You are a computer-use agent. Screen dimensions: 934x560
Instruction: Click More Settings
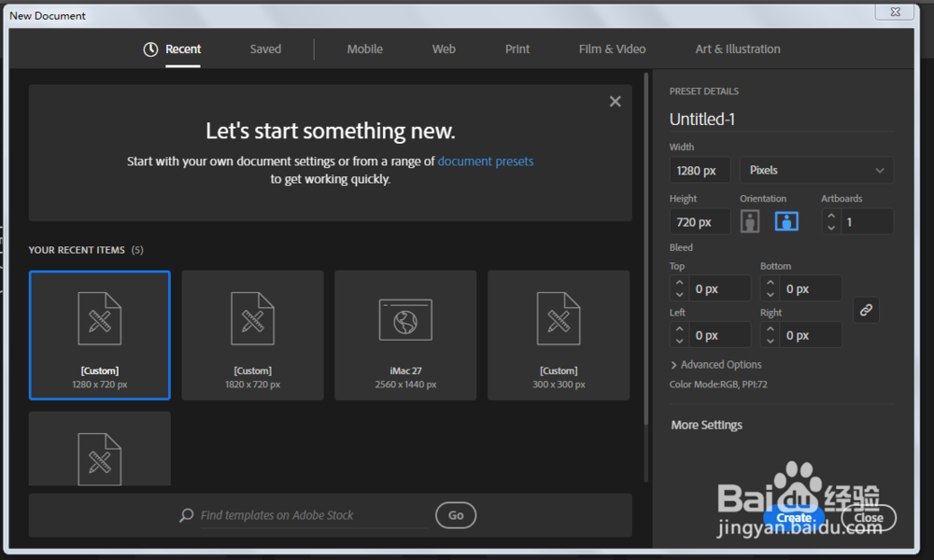pos(706,425)
